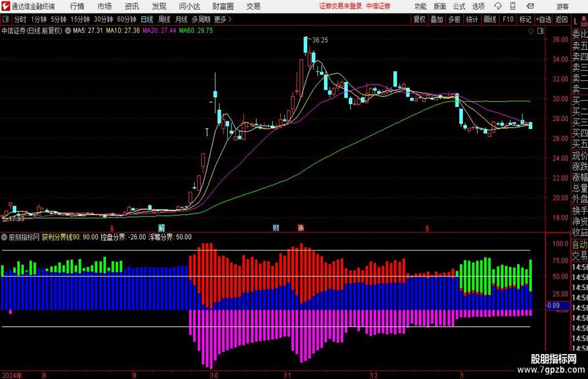Expand the dropdown beside 股朋指标网 indicator
The height and width of the screenshot is (379, 588).
coord(4,237)
